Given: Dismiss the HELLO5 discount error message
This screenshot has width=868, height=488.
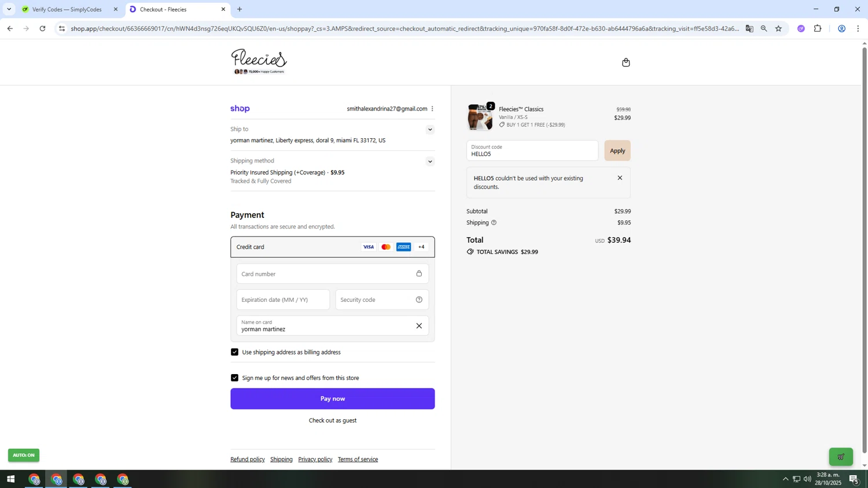Looking at the screenshot, I should [x=620, y=178].
